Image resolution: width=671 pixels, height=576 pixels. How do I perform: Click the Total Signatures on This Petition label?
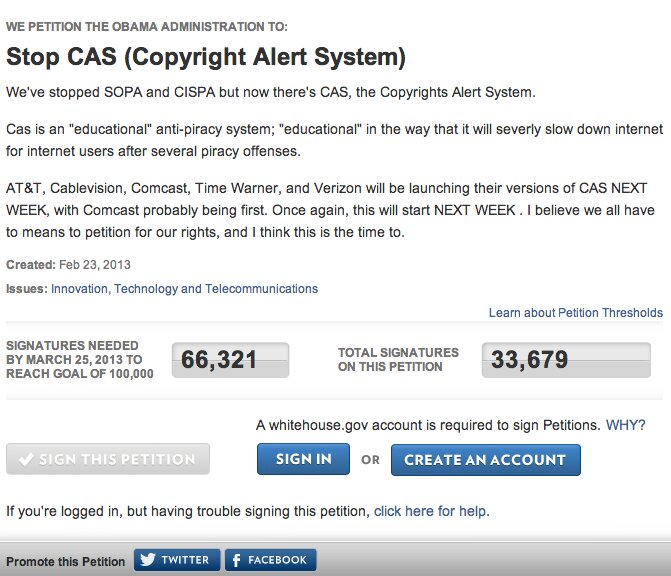coord(398,359)
